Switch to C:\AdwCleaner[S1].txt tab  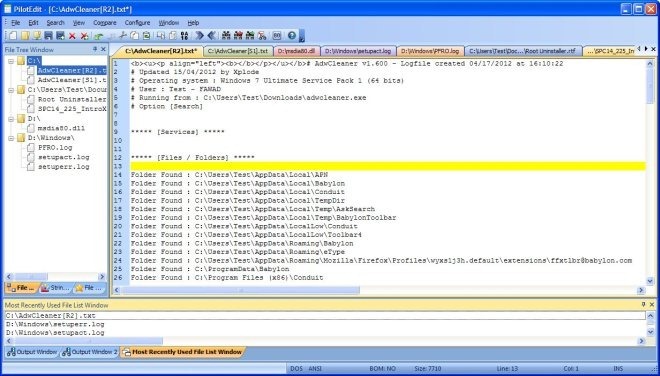click(238, 51)
